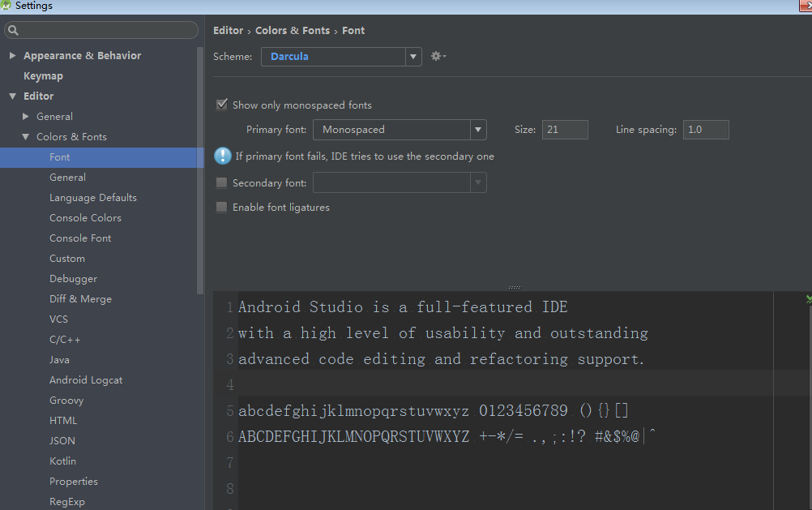Click the search magnifier icon
Viewport: 812px width, 510px height.
click(14, 30)
